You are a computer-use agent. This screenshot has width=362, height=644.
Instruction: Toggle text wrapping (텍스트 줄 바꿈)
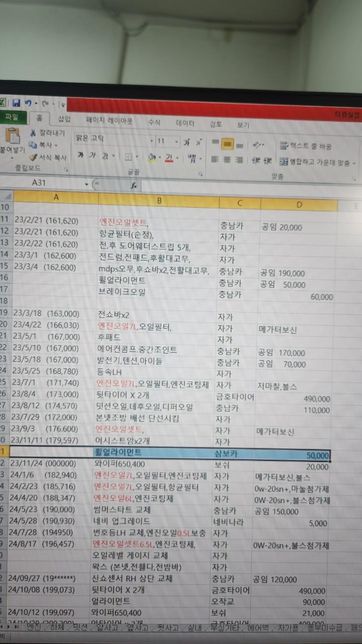pyautogui.click(x=306, y=146)
